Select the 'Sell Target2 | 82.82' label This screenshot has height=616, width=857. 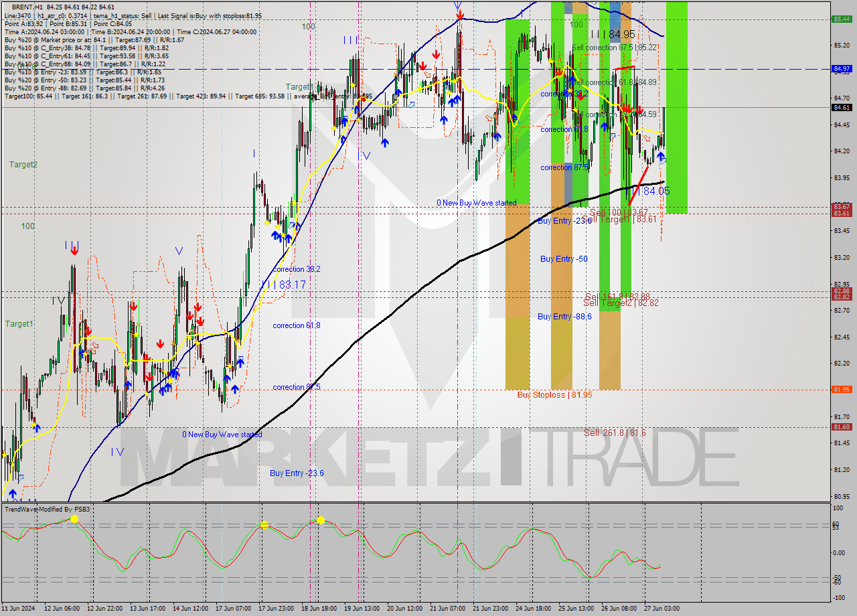(621, 303)
